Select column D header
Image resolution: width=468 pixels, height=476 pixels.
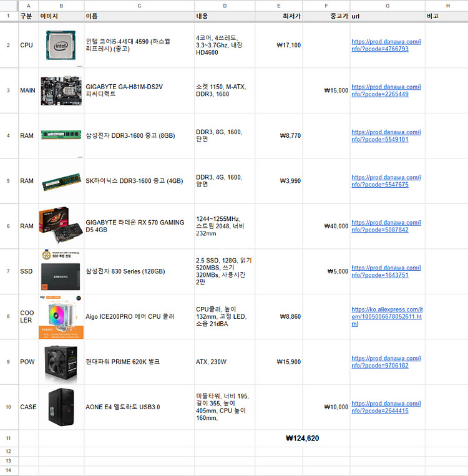click(225, 6)
